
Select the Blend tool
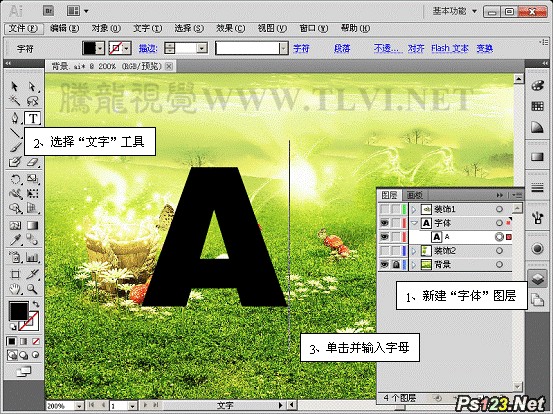pos(32,240)
